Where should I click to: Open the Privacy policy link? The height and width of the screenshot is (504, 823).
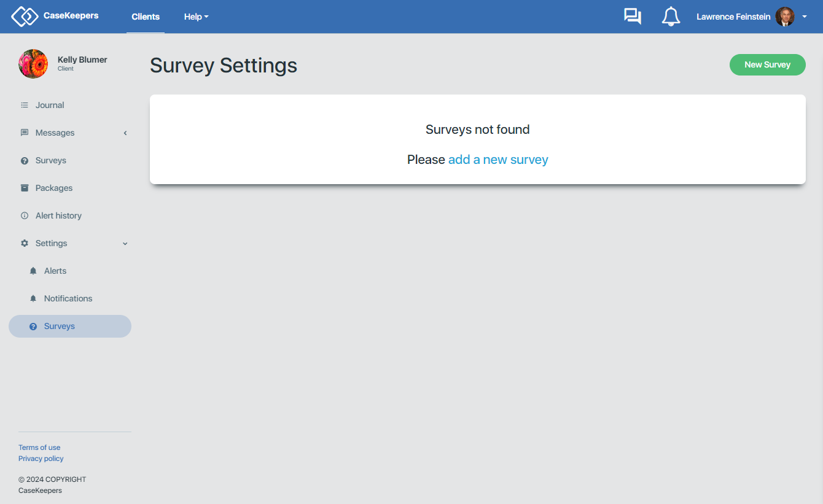41,459
